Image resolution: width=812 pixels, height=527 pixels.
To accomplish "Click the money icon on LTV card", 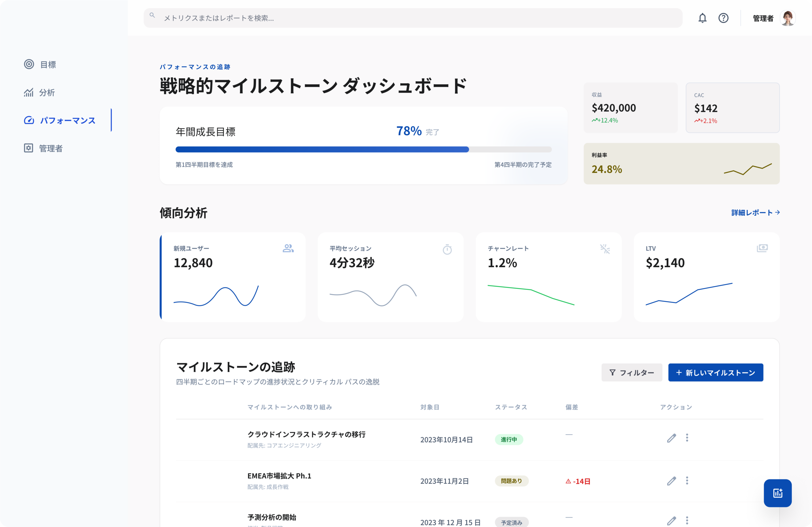I will [762, 248].
